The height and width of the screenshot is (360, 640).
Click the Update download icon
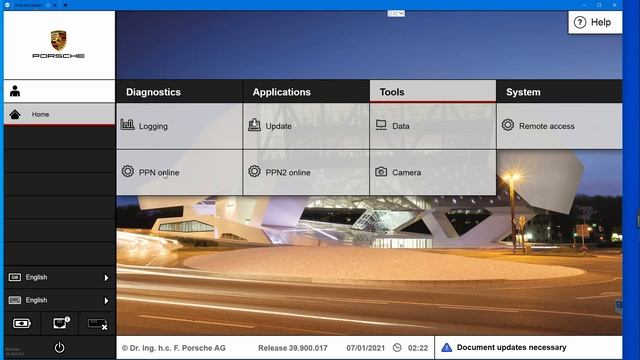pos(254,124)
